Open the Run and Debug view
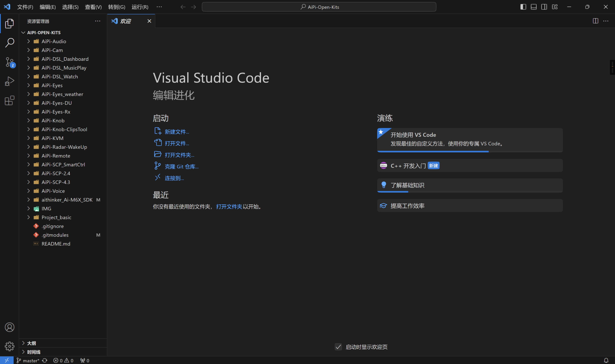 coord(9,81)
